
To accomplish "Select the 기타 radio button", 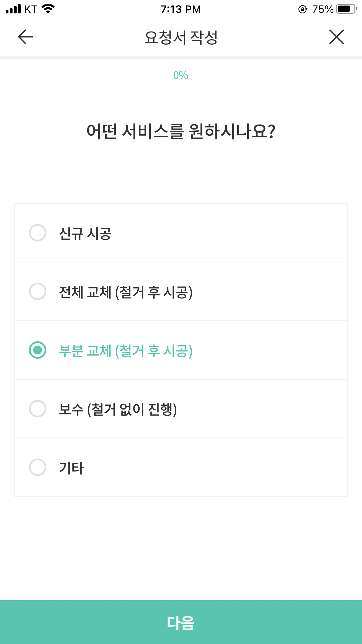I will click(38, 467).
